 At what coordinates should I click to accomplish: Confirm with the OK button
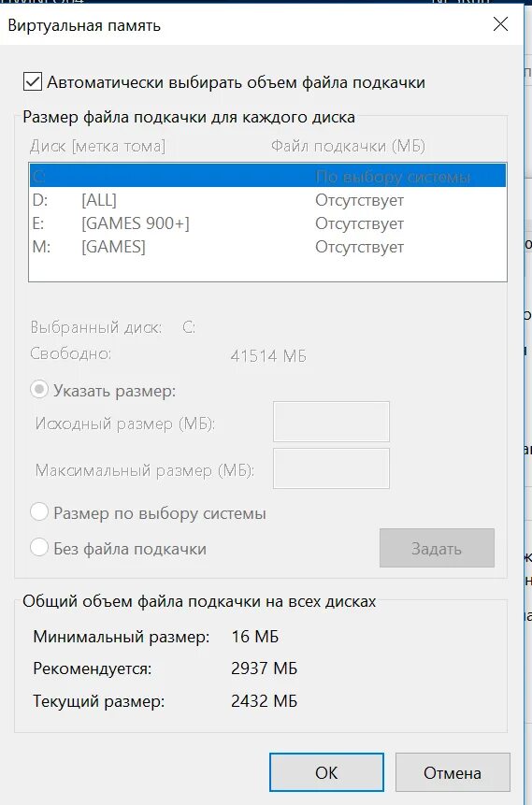click(326, 772)
